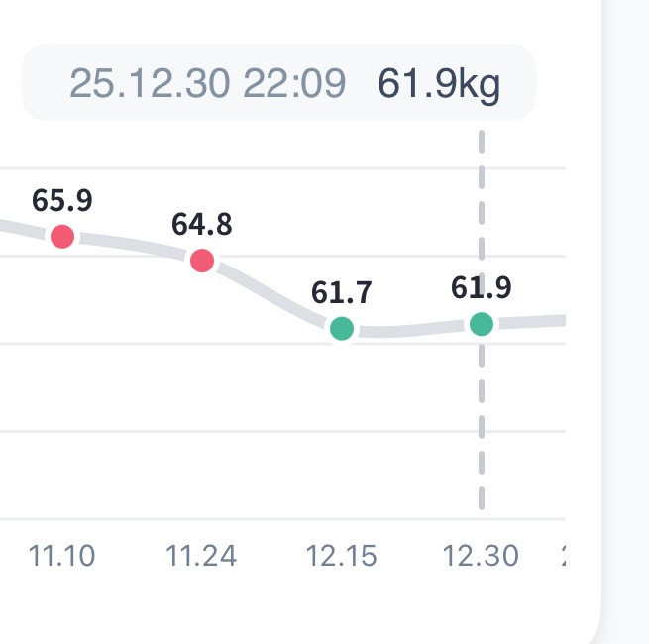Click the 64.8 value label
This screenshot has width=649, height=644.
coord(202,224)
